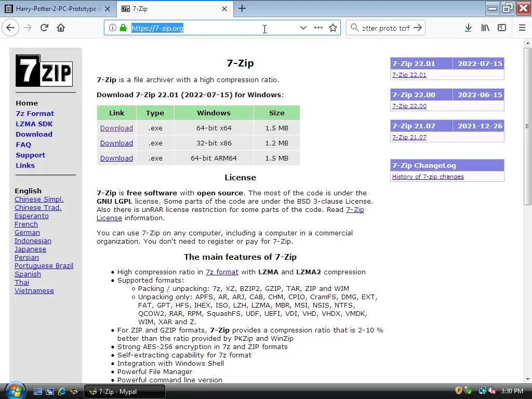This screenshot has height=399, width=532.
Task: Close the Harry-Potter-2-PC-Prototype tab
Action: (x=108, y=9)
